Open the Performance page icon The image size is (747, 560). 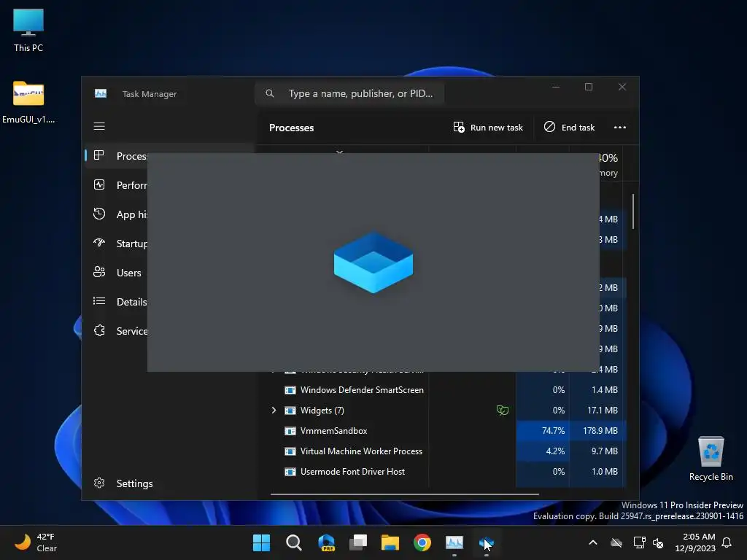coord(99,184)
